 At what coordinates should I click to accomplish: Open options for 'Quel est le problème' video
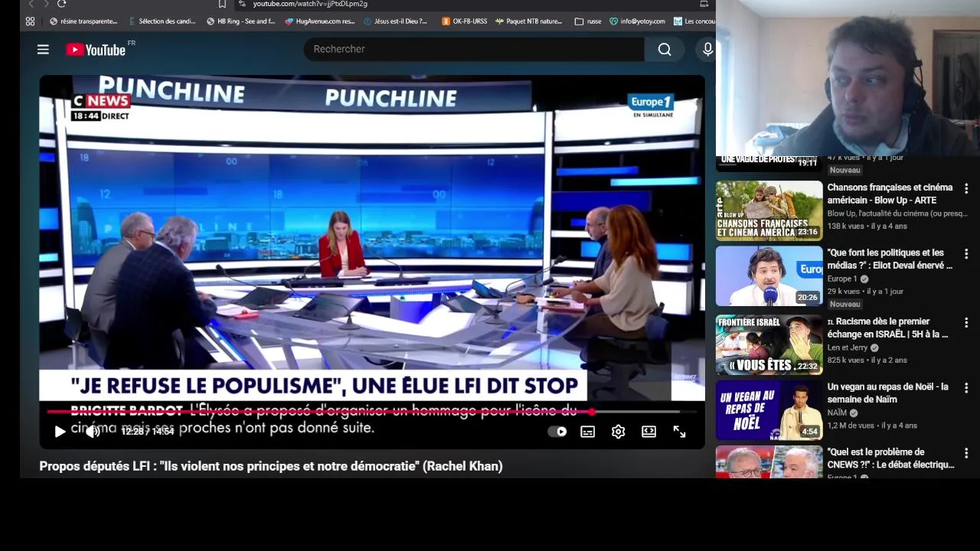pyautogui.click(x=966, y=453)
